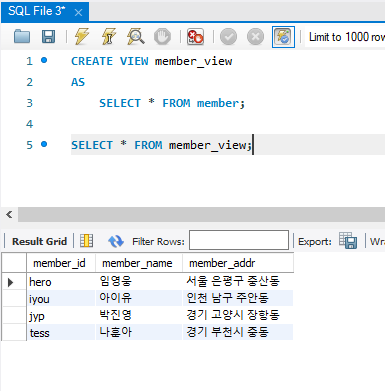This screenshot has height=391, width=385.
Task: Open a SQL script file icon
Action: click(22, 37)
